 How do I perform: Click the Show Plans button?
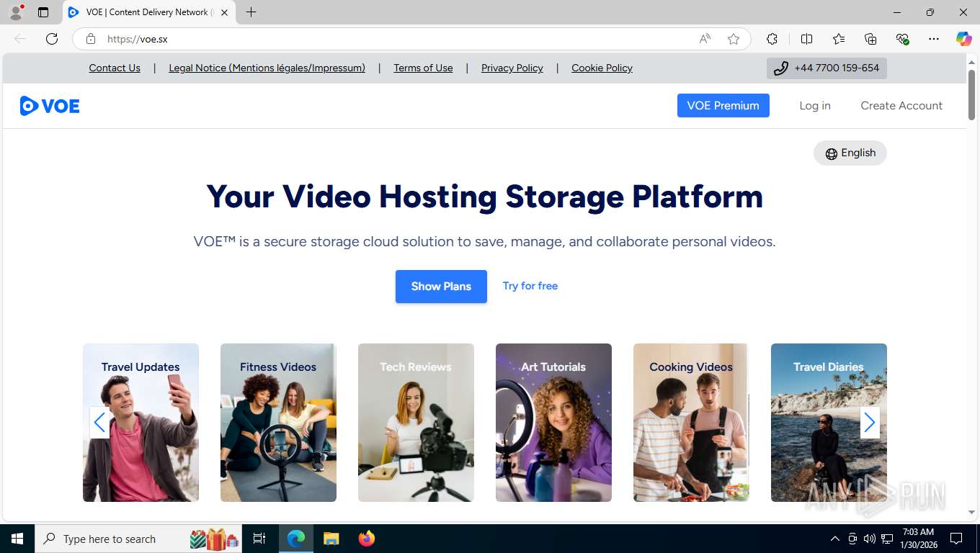point(441,287)
